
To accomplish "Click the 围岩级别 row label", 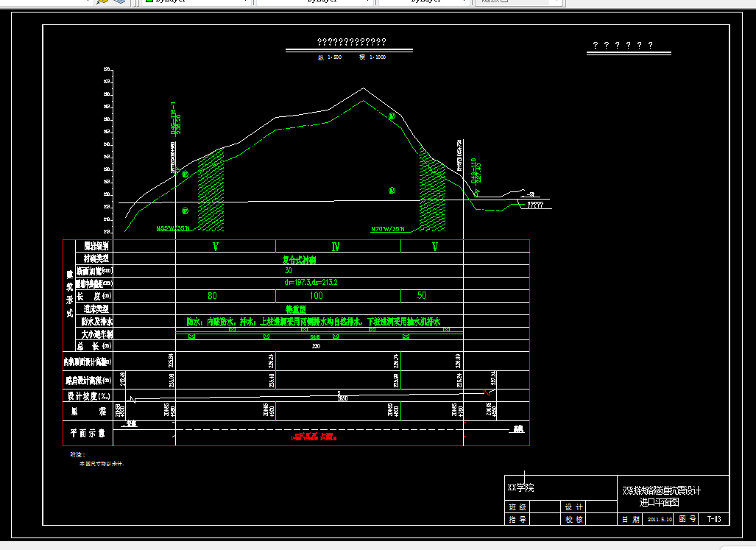I will [96, 247].
